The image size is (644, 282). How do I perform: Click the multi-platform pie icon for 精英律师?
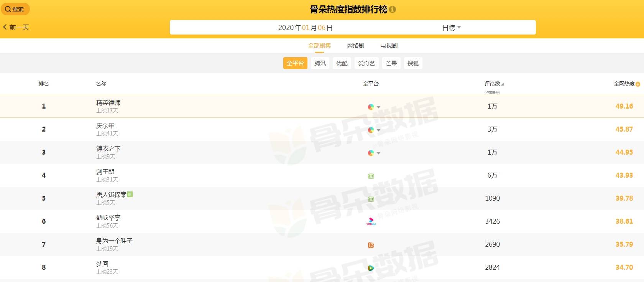(371, 107)
